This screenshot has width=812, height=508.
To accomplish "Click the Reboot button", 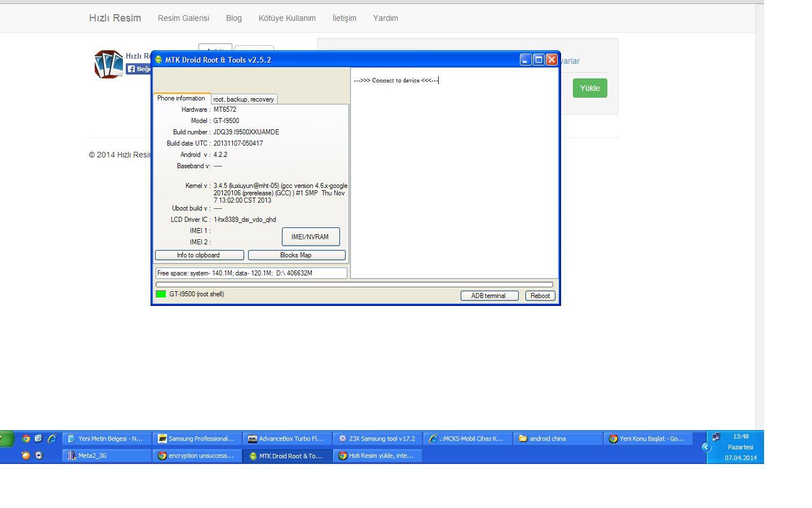I will coord(540,296).
